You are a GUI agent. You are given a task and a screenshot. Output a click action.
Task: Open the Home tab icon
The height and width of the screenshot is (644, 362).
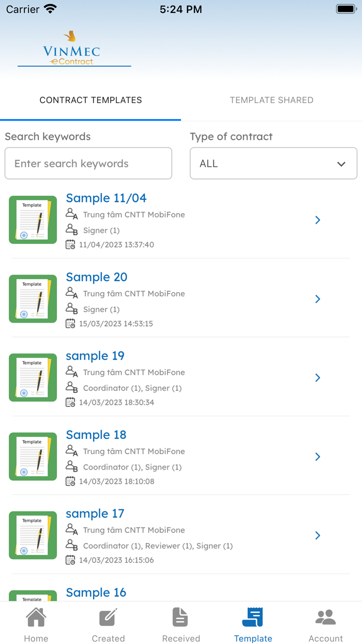click(x=36, y=618)
